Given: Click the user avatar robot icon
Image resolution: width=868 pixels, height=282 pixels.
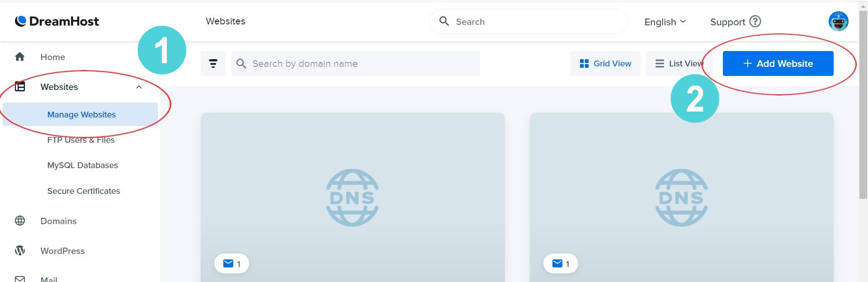Looking at the screenshot, I should [x=838, y=21].
